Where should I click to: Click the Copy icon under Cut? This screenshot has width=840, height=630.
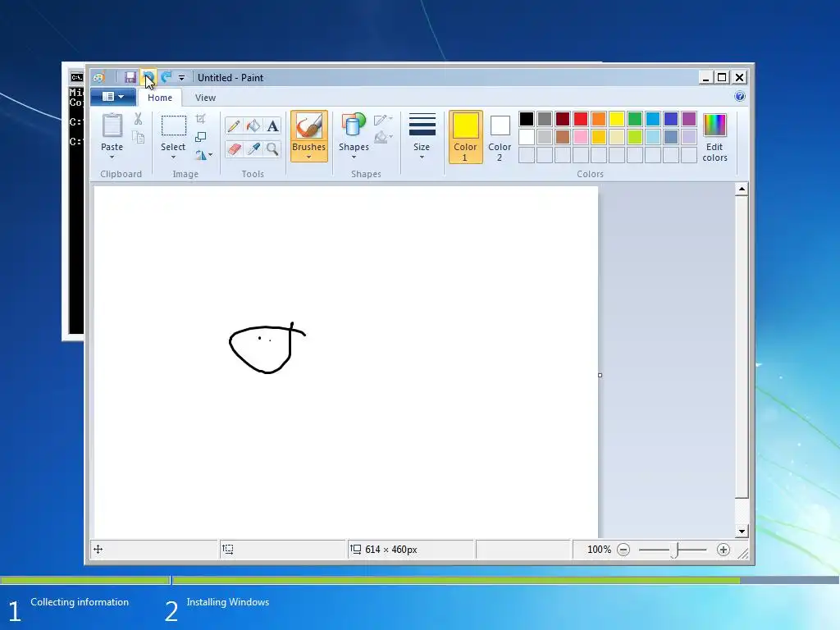(138, 137)
